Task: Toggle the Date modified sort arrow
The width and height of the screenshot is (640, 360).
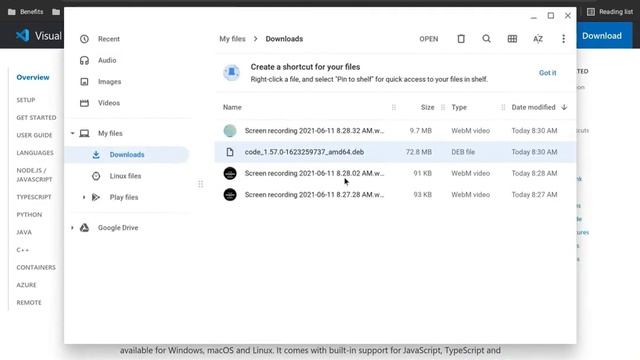Action: click(x=564, y=107)
